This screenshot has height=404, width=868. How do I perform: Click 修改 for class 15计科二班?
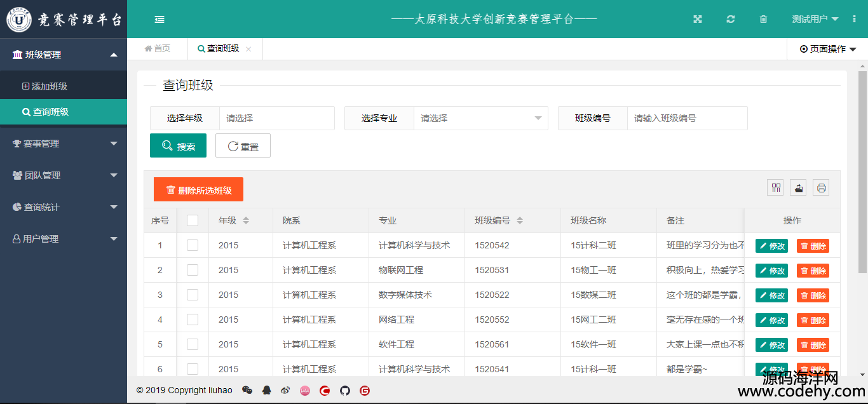pos(771,246)
